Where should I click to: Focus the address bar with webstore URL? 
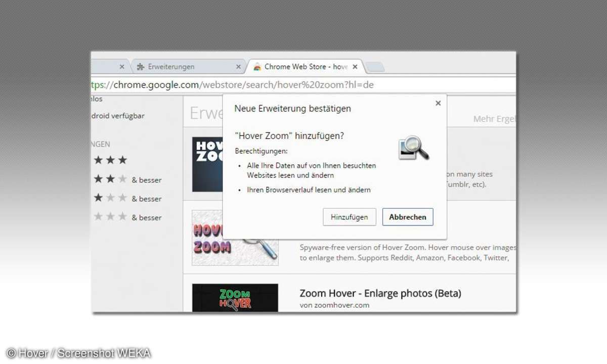pos(303,85)
